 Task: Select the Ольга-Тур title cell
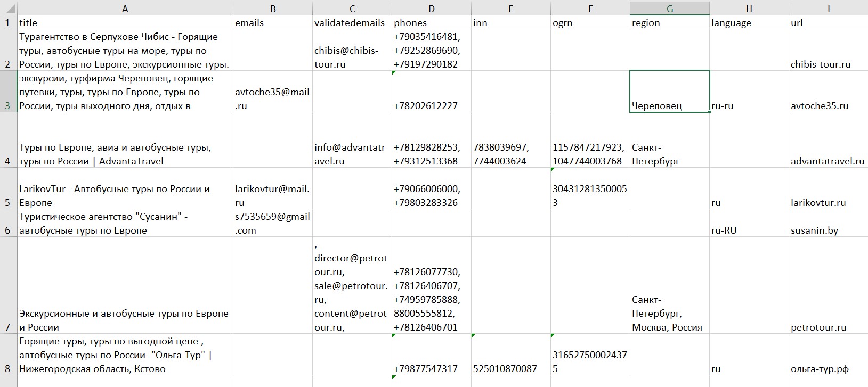point(125,355)
